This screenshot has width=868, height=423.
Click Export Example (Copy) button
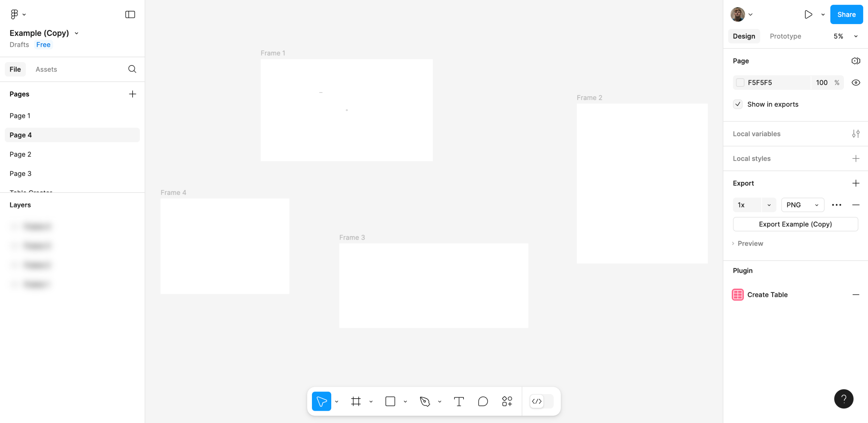(795, 224)
